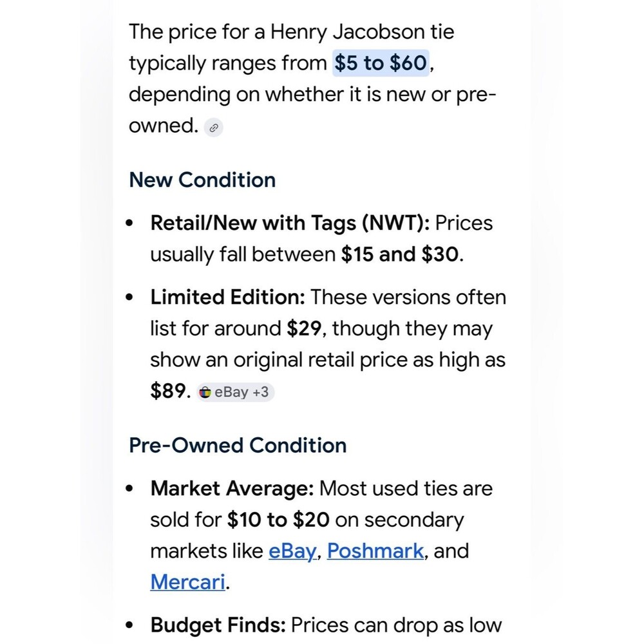Click the bullet beside "Limited Edition"

pos(129,297)
